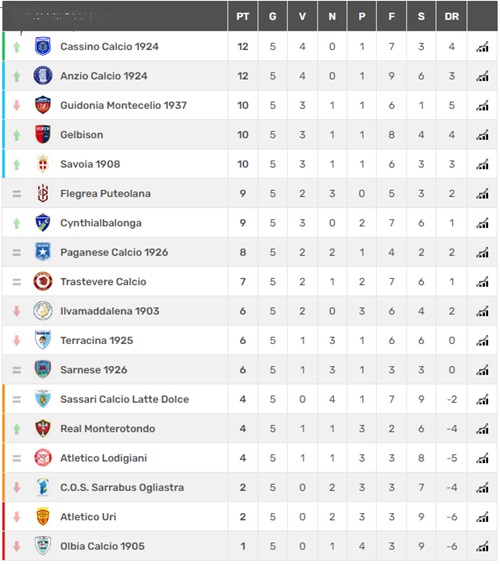This screenshot has width=500, height=564.
Task: Select the V wins column header
Action: pos(303,17)
